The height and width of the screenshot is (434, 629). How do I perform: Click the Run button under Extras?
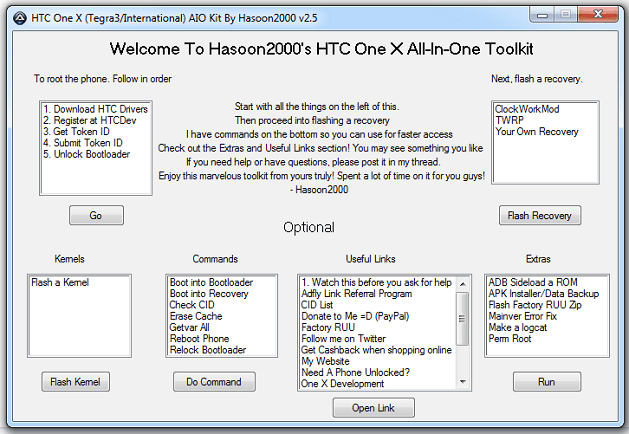547,382
